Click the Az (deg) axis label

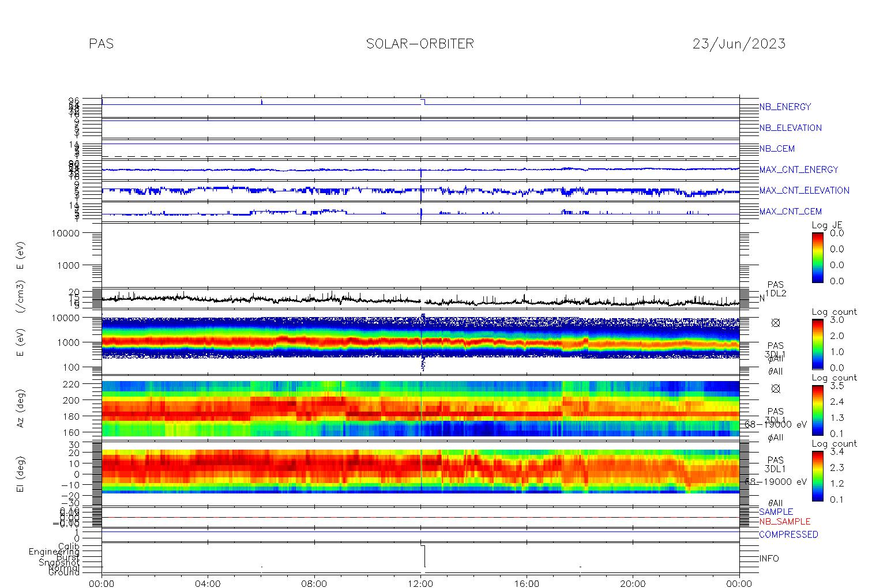click(20, 408)
